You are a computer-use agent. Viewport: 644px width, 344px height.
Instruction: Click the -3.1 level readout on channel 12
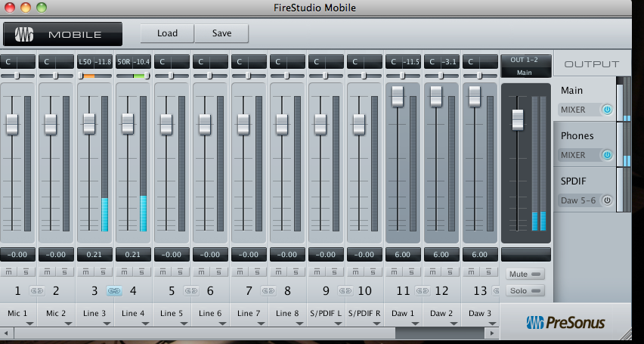point(450,62)
